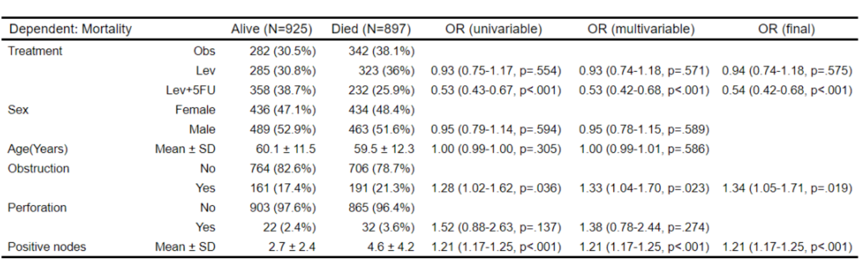Select the final result "1.34 (1.05-1.71, p=.019)"
The height and width of the screenshot is (266, 868).
tap(786, 189)
